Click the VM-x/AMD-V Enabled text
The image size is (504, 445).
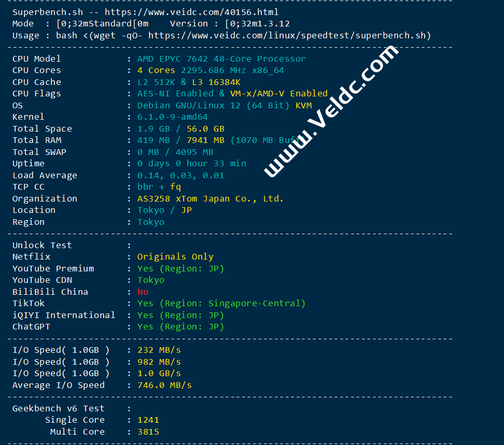tap(278, 93)
